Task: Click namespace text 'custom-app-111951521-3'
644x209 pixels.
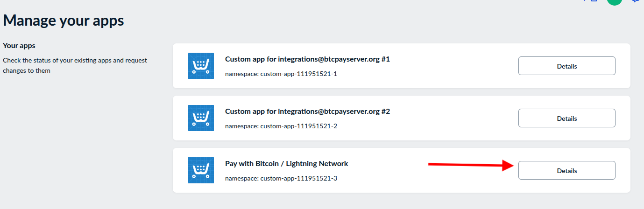Action: point(298,179)
